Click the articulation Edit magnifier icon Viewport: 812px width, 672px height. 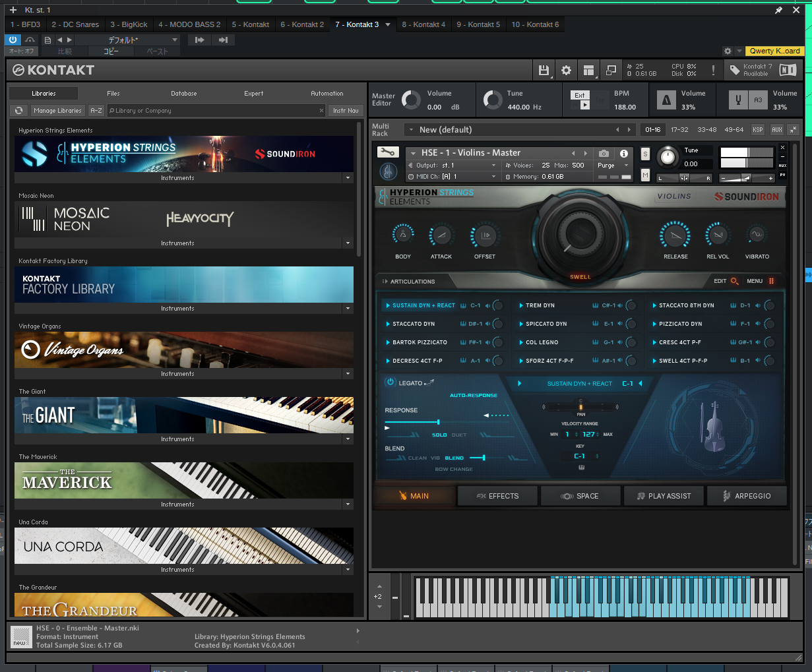[x=734, y=281]
